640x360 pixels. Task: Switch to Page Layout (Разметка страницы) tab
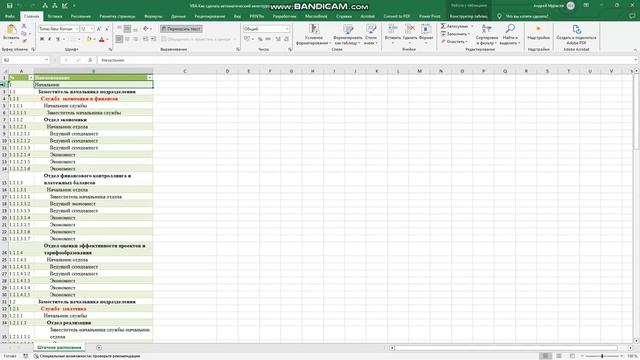coord(117,16)
